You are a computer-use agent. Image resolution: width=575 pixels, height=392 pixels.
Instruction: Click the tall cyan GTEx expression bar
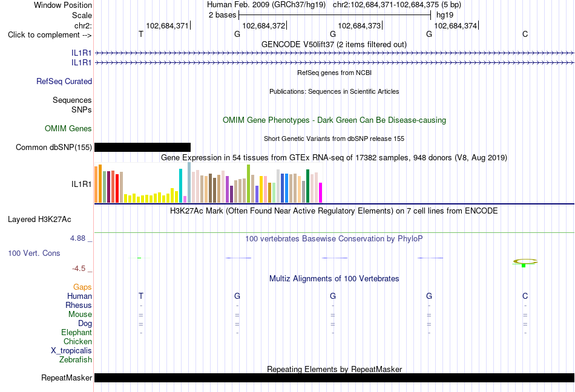180,186
